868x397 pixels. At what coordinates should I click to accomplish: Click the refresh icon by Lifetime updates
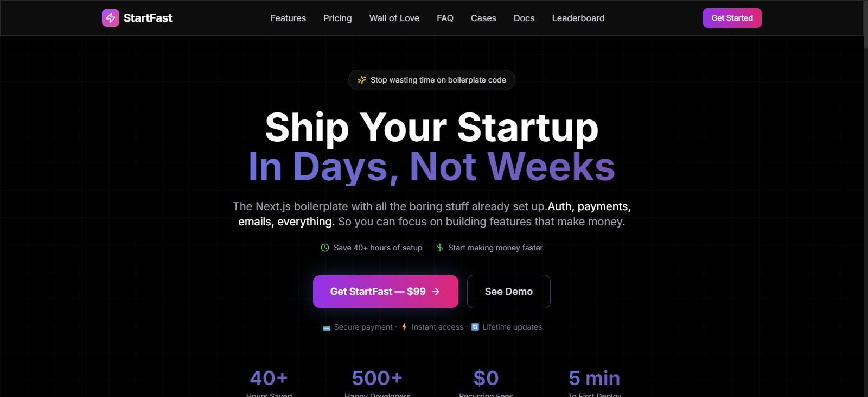475,327
